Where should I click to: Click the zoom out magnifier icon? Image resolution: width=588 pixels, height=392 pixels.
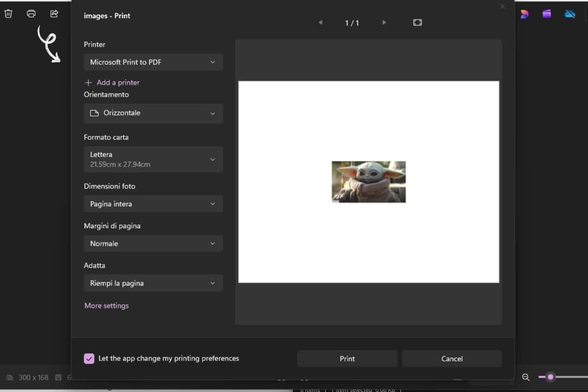[526, 377]
